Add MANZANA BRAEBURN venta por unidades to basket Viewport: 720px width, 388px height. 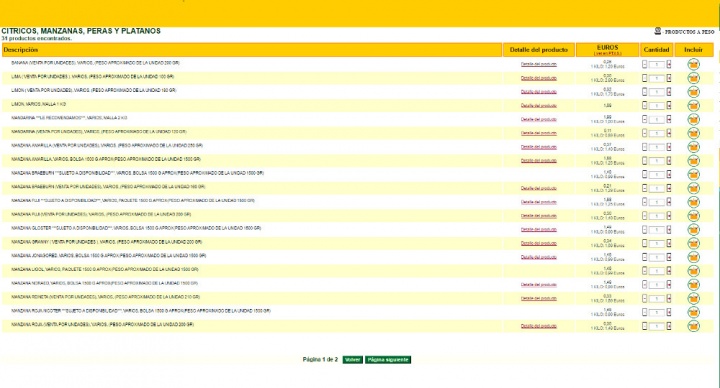[693, 188]
